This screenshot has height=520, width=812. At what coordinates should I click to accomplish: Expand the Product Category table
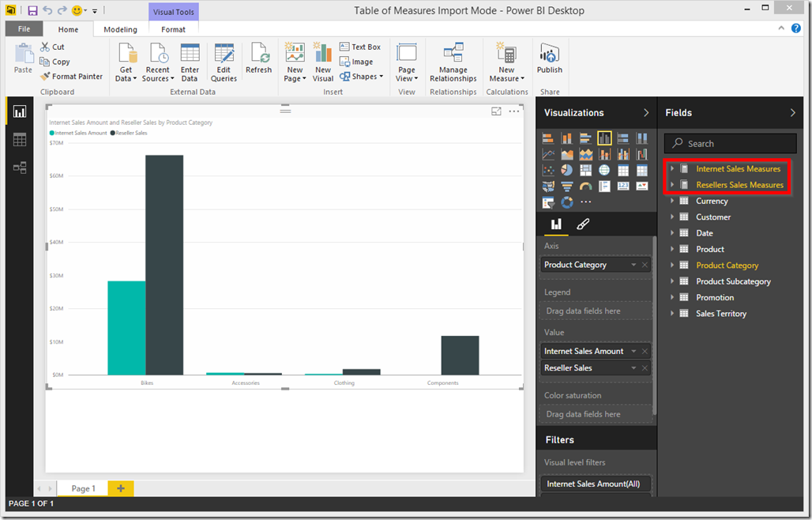coord(671,266)
